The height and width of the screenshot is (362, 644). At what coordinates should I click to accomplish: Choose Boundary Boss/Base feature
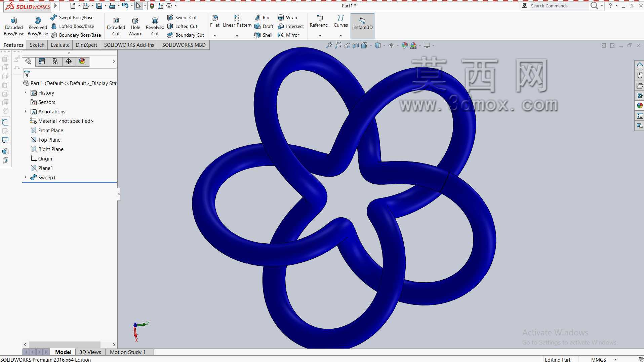(x=76, y=35)
